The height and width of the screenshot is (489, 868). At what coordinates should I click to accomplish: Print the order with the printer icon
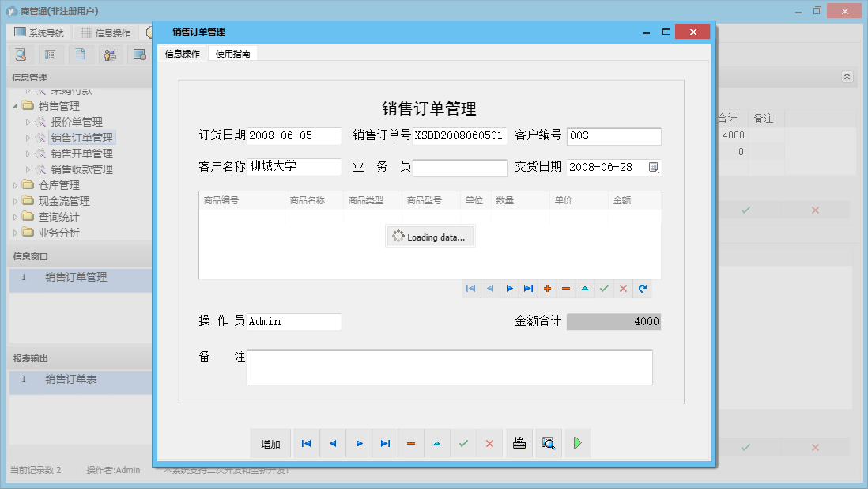519,443
